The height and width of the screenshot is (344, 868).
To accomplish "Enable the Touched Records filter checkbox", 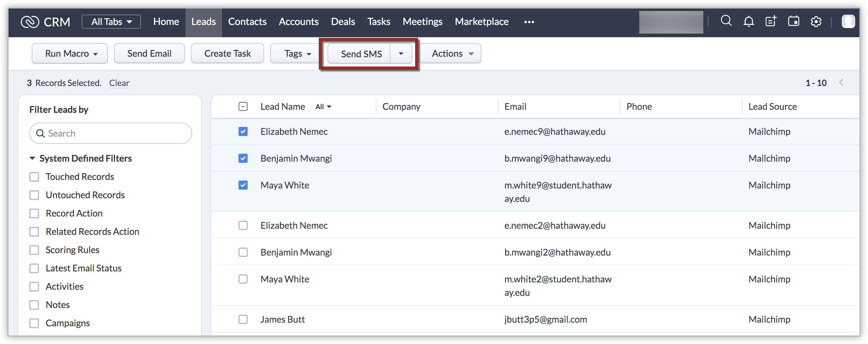I will point(34,177).
